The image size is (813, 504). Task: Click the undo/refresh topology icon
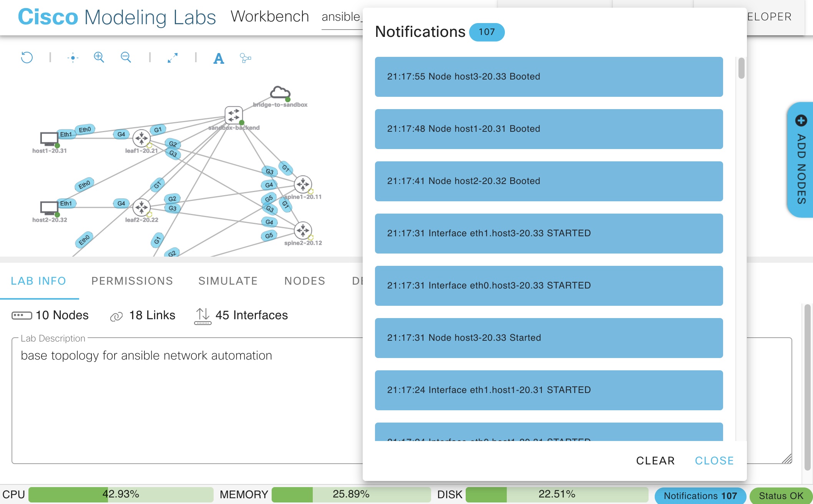(27, 57)
